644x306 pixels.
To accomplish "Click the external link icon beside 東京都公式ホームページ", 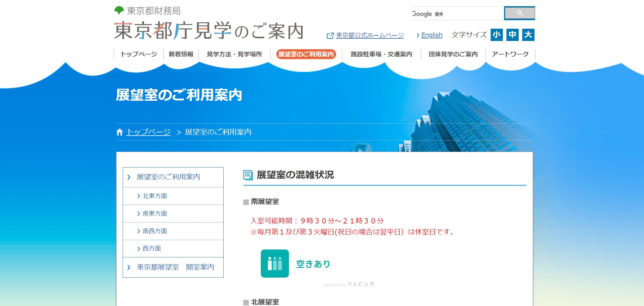I will click(330, 36).
